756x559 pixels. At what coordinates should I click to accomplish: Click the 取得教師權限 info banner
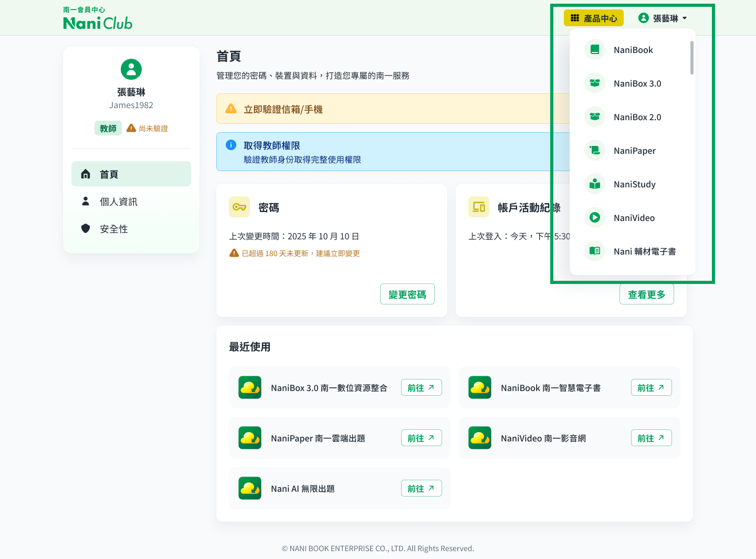(393, 152)
